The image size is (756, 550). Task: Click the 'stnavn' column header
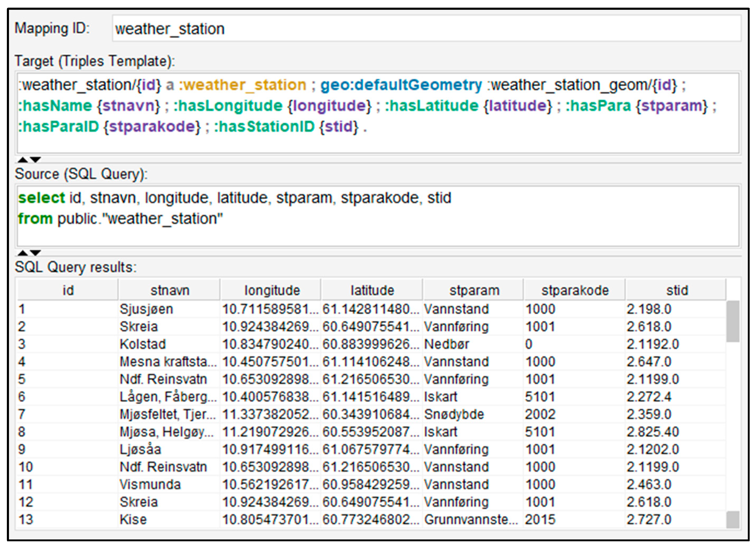[x=170, y=290]
